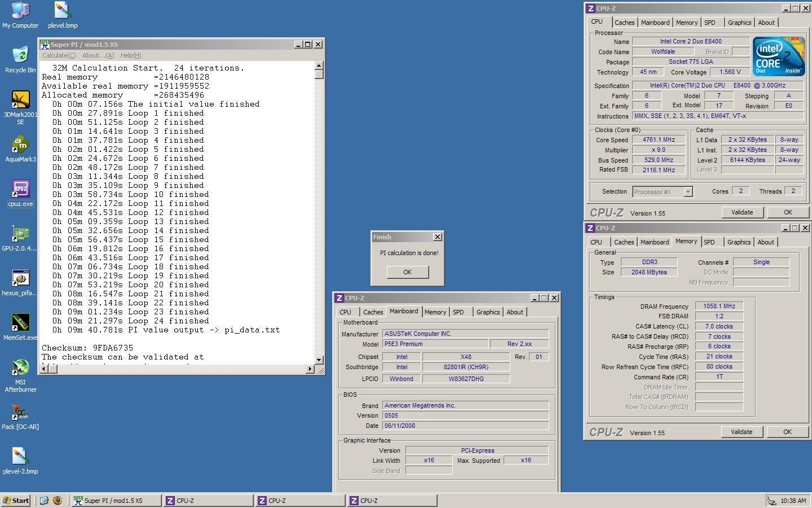The height and width of the screenshot is (508, 812).
Task: Open plevel-2.bmp desktop file
Action: tap(20, 461)
